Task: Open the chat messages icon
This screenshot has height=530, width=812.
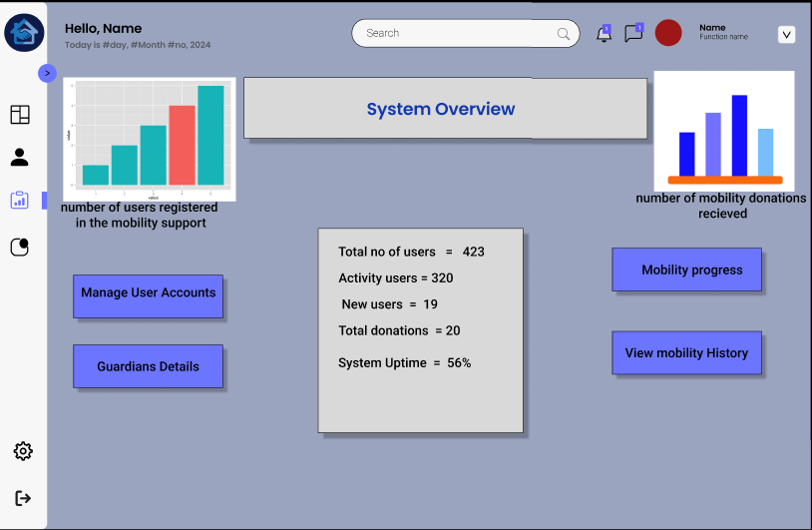Action: (633, 33)
